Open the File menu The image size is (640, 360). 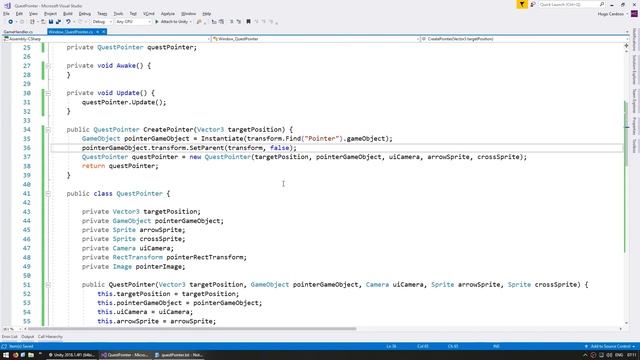click(6, 14)
